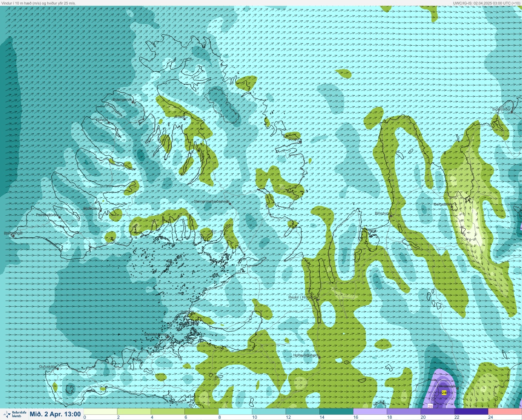Click the Bíldudalur station label
Image resolution: width=522 pixels, height=420 pixels.
click(x=91, y=208)
